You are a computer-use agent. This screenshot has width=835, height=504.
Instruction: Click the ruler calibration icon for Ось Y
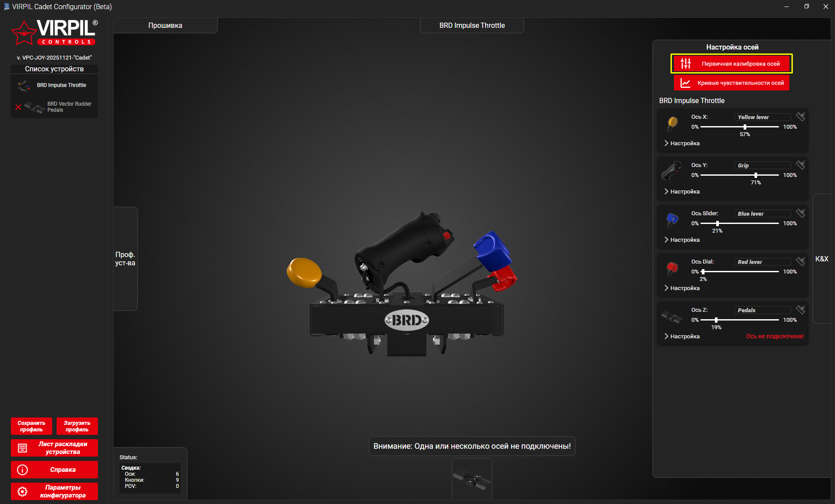click(x=800, y=165)
